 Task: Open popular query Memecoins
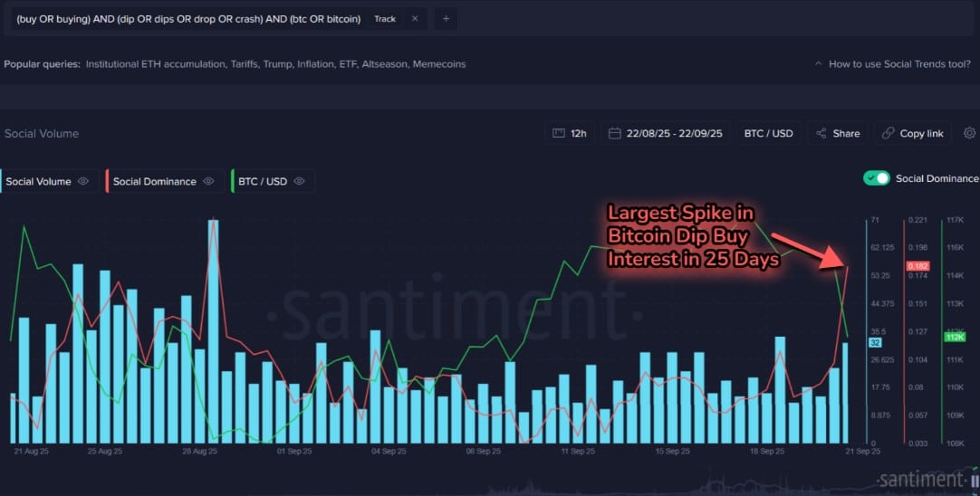438,63
